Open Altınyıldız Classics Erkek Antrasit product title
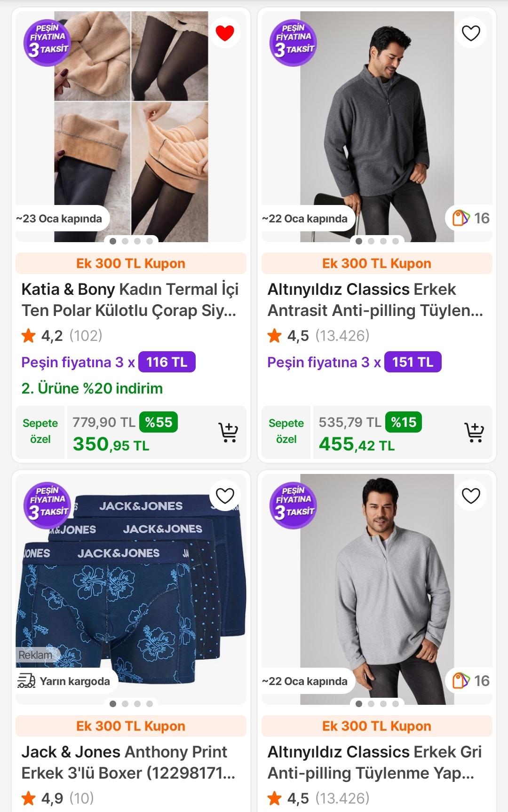This screenshot has height=812, width=508. [375, 300]
